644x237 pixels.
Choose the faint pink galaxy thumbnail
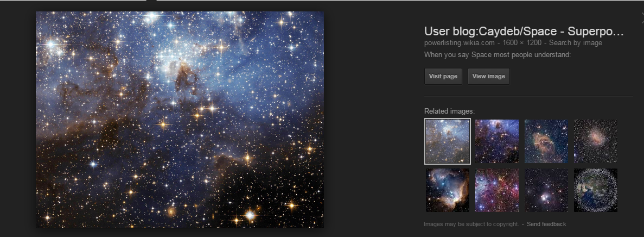(596, 141)
